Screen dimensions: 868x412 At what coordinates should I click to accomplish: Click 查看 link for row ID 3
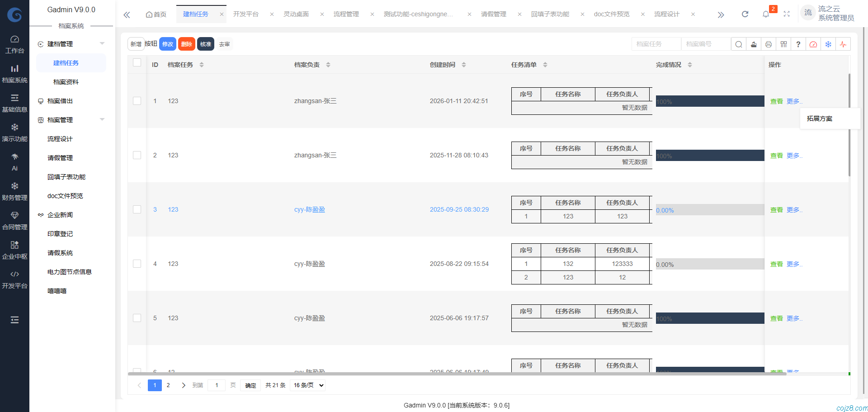(776, 210)
